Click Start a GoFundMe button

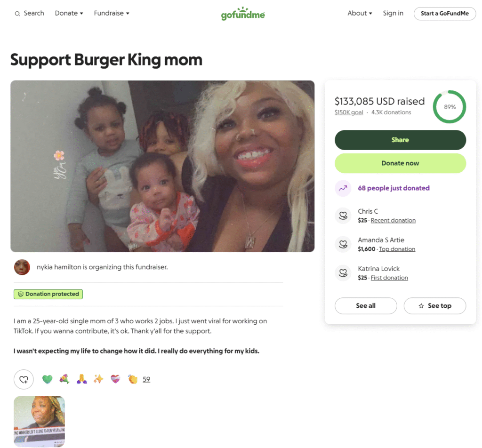[x=444, y=14]
